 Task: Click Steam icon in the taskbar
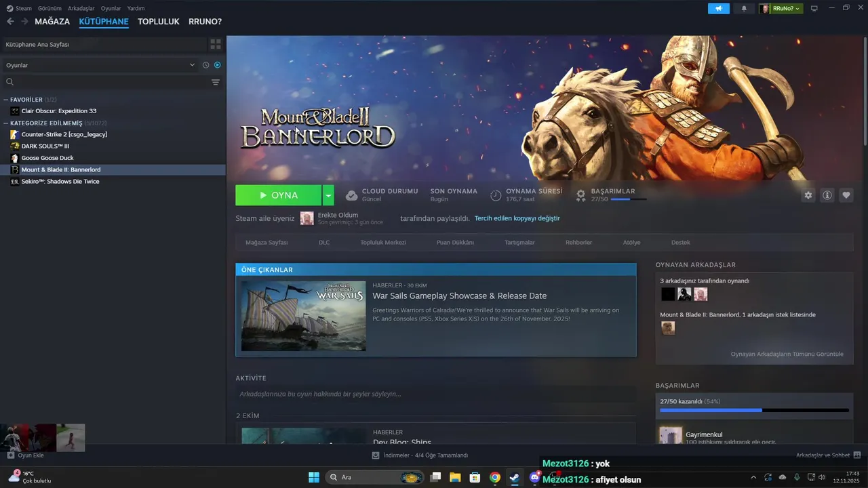click(x=515, y=477)
